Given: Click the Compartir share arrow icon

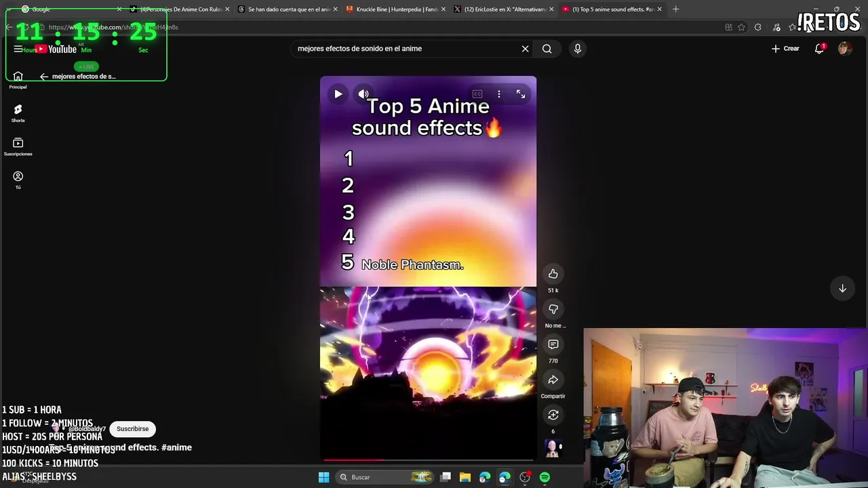Looking at the screenshot, I should click(553, 380).
